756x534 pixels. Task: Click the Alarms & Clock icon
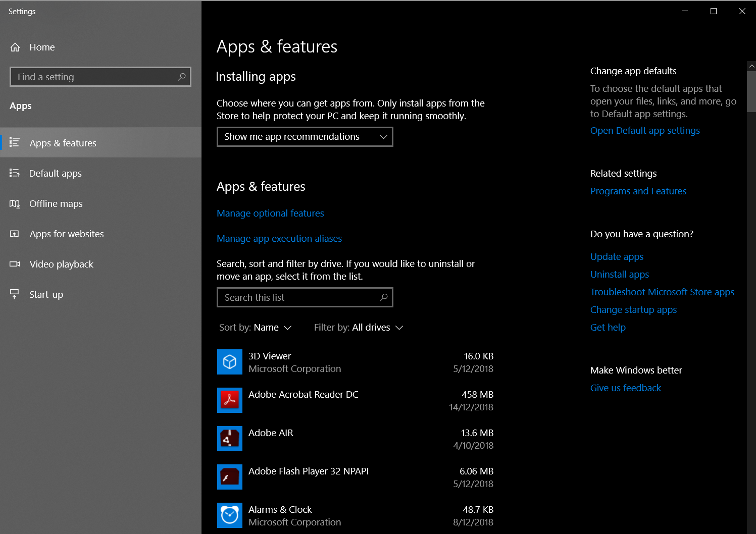[230, 515]
